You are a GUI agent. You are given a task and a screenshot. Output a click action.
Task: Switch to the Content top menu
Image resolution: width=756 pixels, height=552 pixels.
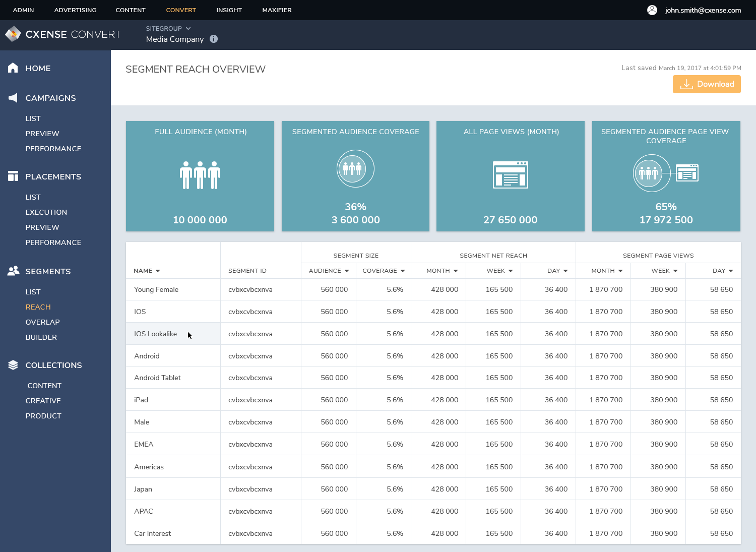131,10
